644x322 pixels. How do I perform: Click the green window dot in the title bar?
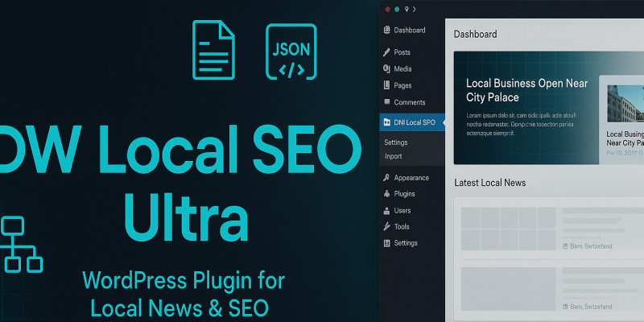(x=397, y=9)
